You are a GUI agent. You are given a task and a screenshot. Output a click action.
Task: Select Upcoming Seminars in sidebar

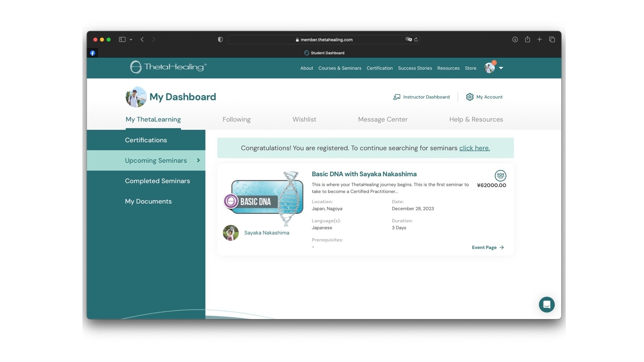pyautogui.click(x=146, y=161)
